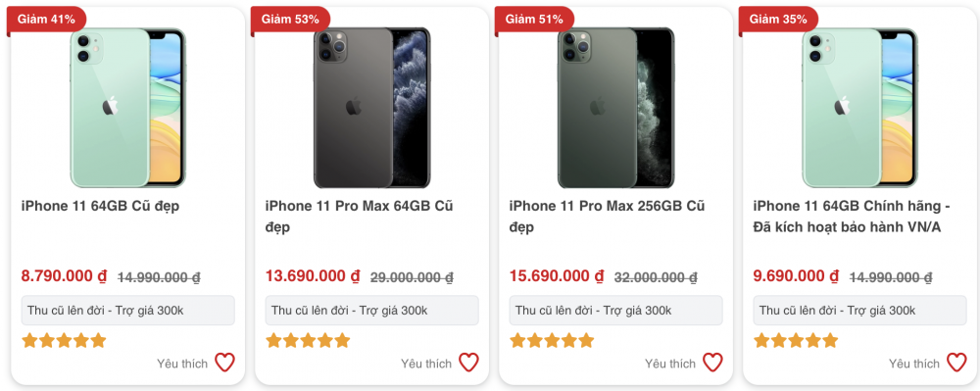Click heart icon on iPhone 11 Pro Max 64GB
Screen dimensions: 980x391
pos(468,363)
